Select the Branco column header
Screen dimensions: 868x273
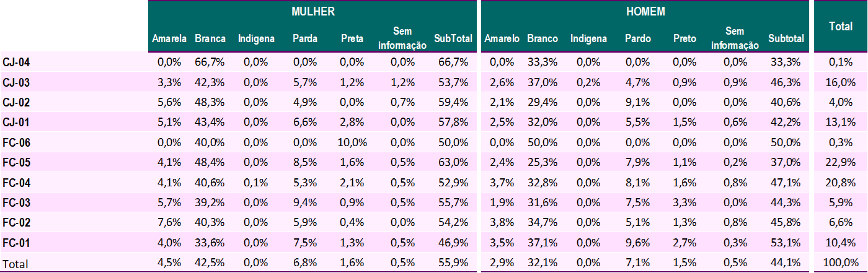click(x=542, y=38)
